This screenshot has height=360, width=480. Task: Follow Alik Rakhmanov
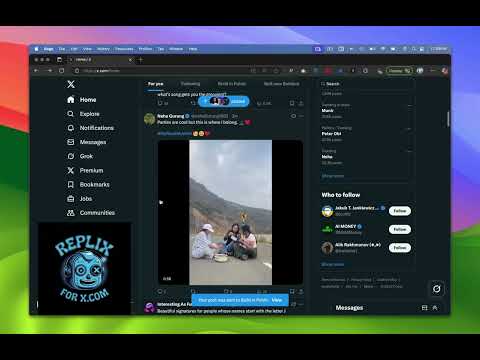coord(400,248)
